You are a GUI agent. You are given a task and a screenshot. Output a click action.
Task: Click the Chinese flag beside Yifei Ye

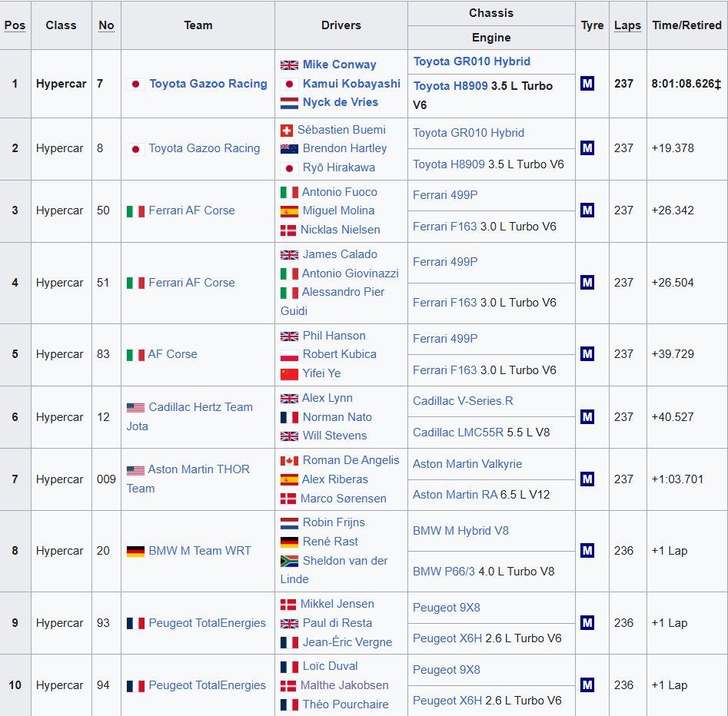289,374
